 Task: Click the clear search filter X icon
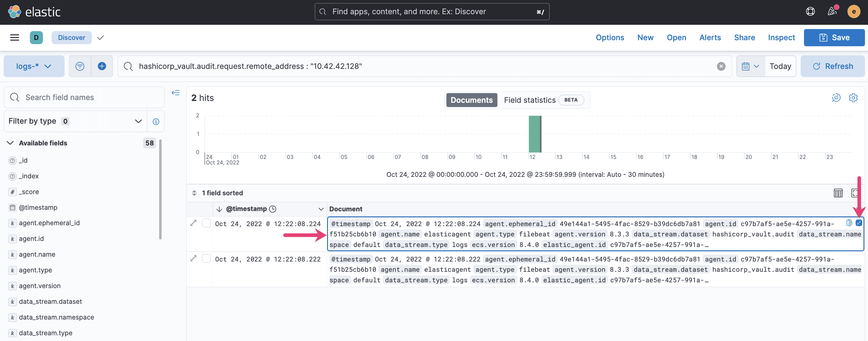pyautogui.click(x=720, y=66)
